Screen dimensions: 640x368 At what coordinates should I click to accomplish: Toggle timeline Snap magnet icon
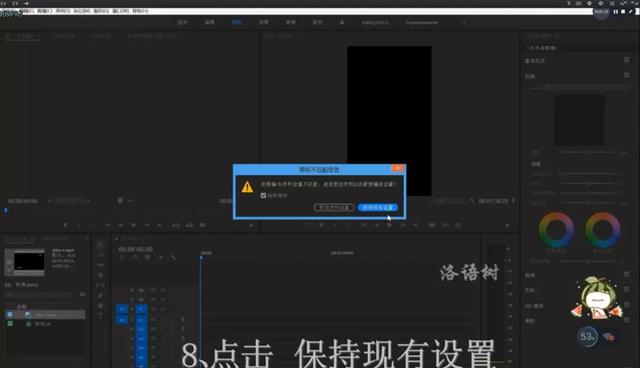135,257
